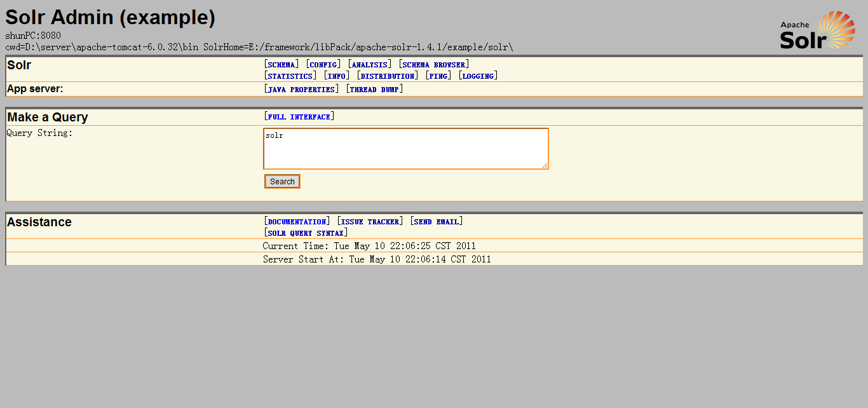Open the ISSUE TRACKER link
Screen dimensions: 868x408
point(370,222)
